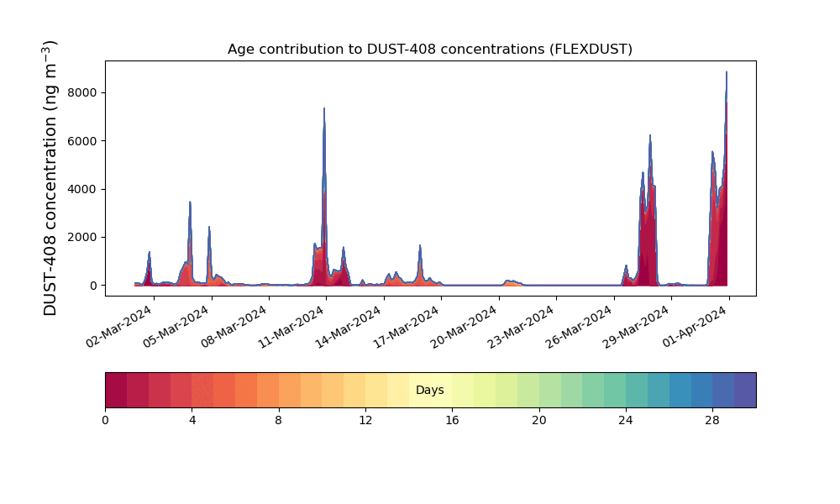Screen dimensions: 840x504
Task: Click the y-axis tick label 8000
Action: click(x=82, y=92)
